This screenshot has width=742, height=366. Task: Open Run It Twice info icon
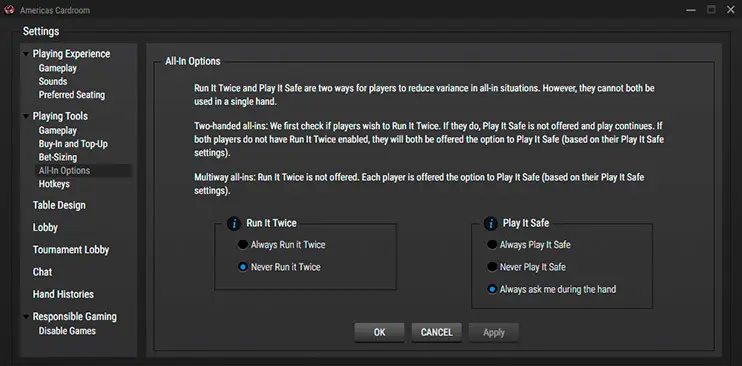(x=234, y=223)
